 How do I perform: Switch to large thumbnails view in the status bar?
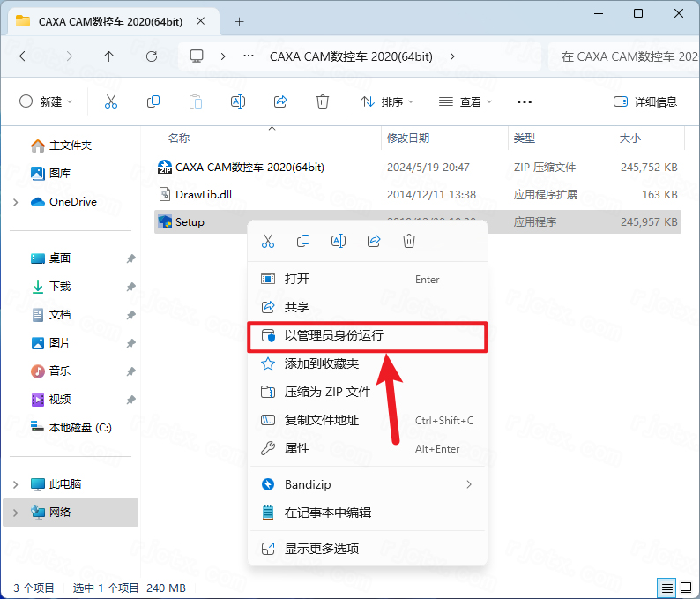coord(686,588)
